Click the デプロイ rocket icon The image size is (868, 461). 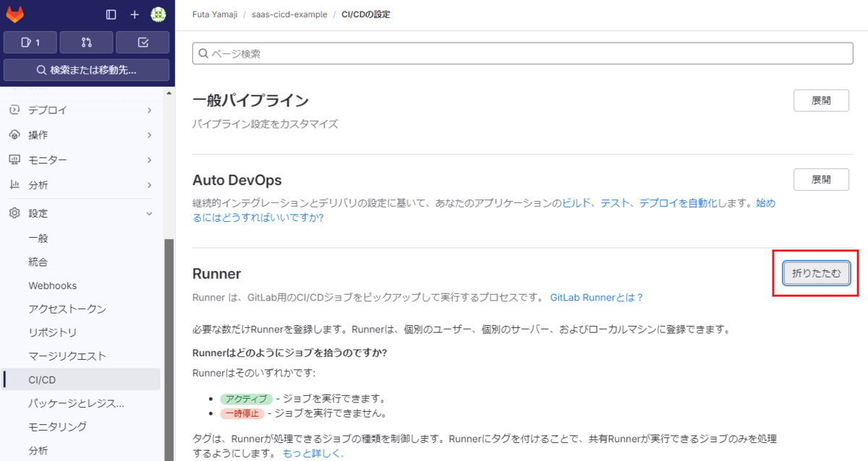tap(14, 110)
